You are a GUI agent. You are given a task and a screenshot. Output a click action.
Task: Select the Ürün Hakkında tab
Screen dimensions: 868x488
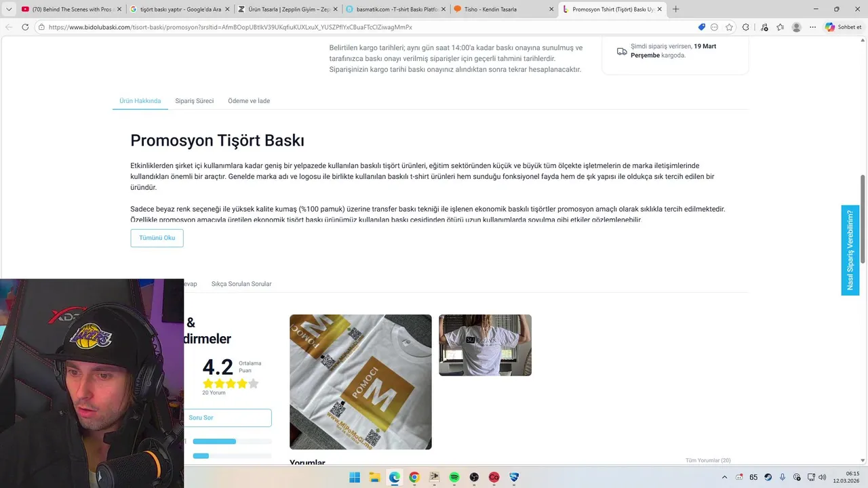coord(140,101)
